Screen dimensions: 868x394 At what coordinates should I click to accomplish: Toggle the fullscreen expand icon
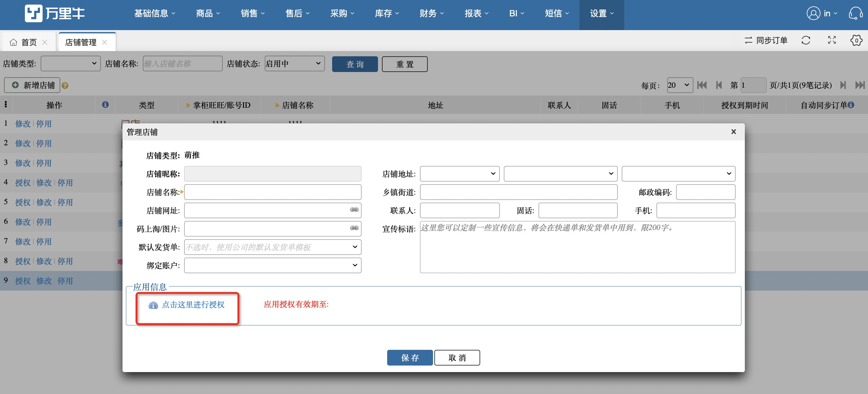[x=832, y=40]
